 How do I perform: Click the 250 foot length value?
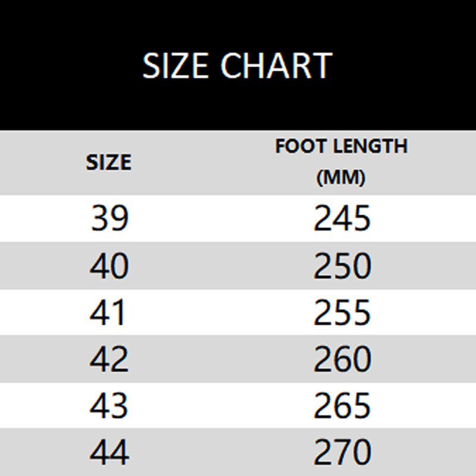(x=342, y=265)
